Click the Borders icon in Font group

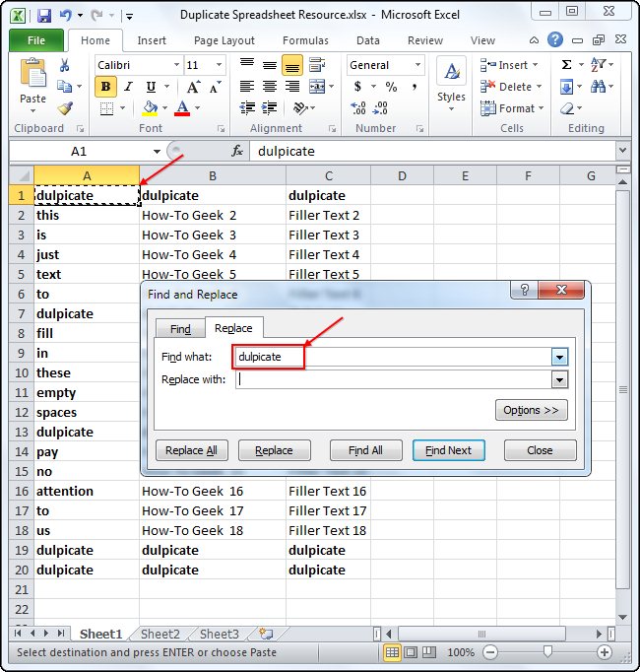click(106, 108)
